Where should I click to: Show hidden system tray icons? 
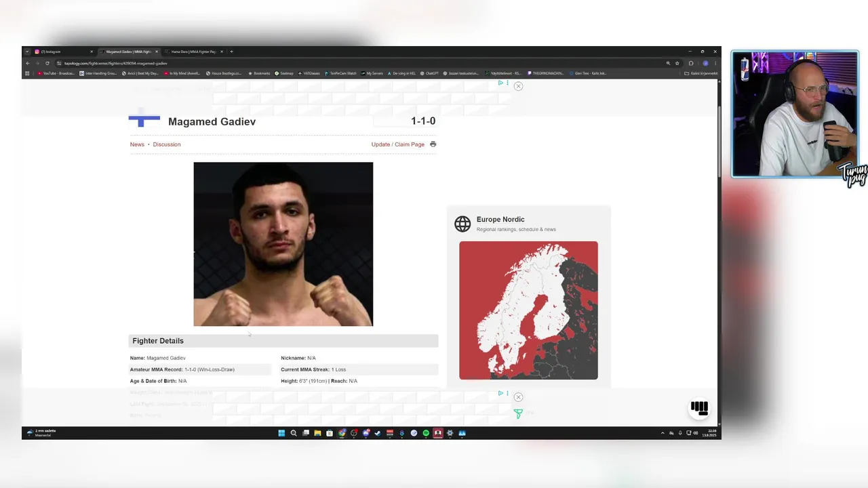[x=663, y=433]
